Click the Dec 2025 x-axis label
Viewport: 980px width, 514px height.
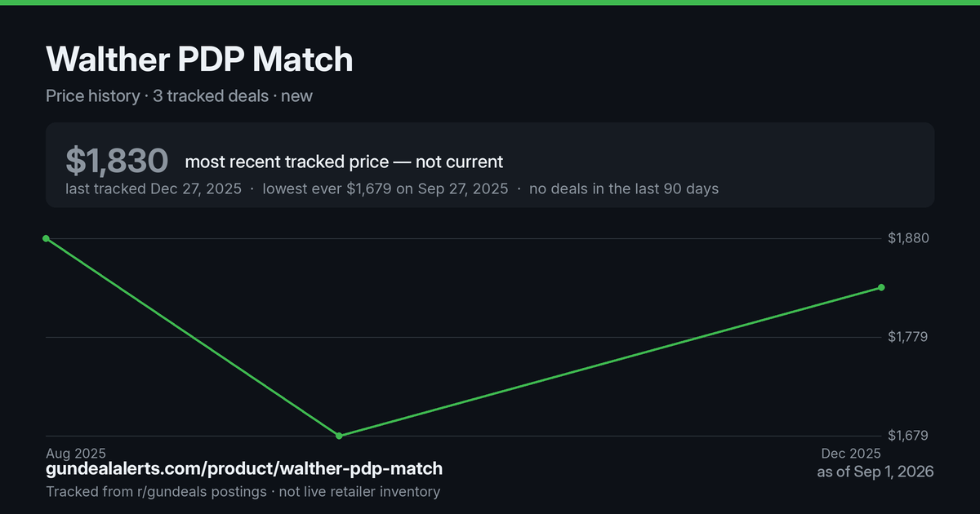tap(851, 453)
